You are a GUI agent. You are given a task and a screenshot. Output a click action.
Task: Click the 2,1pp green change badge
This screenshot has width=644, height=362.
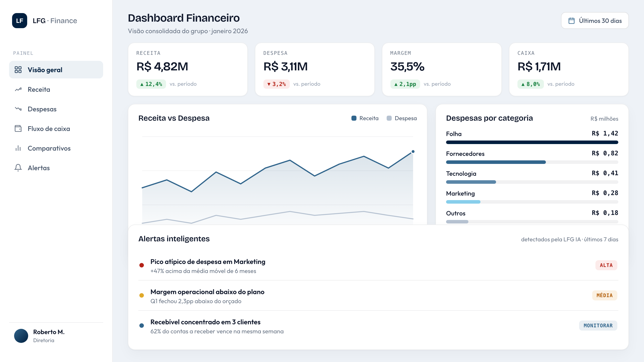405,84
